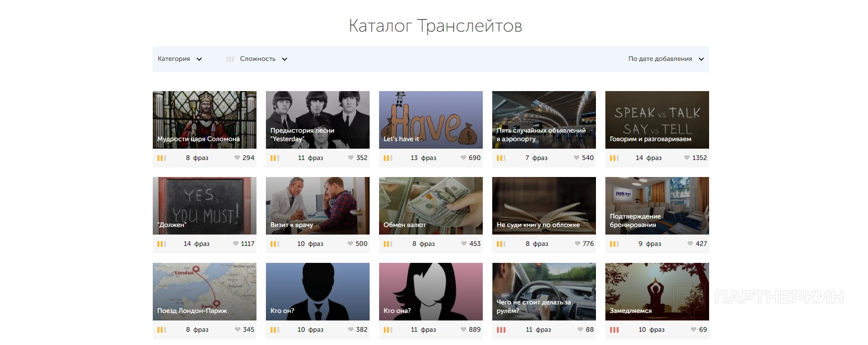This screenshot has height=345, width=868.
Task: Open the "Должен" chalkboard card
Action: click(204, 205)
